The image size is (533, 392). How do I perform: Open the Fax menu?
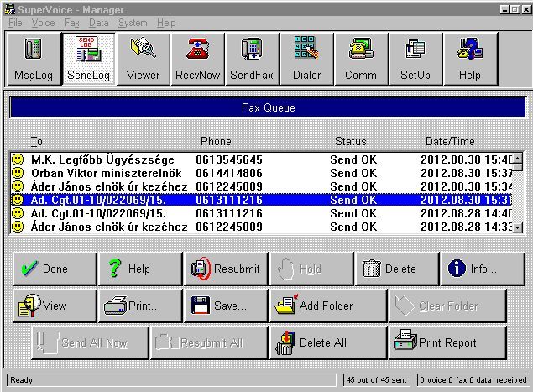(x=72, y=23)
